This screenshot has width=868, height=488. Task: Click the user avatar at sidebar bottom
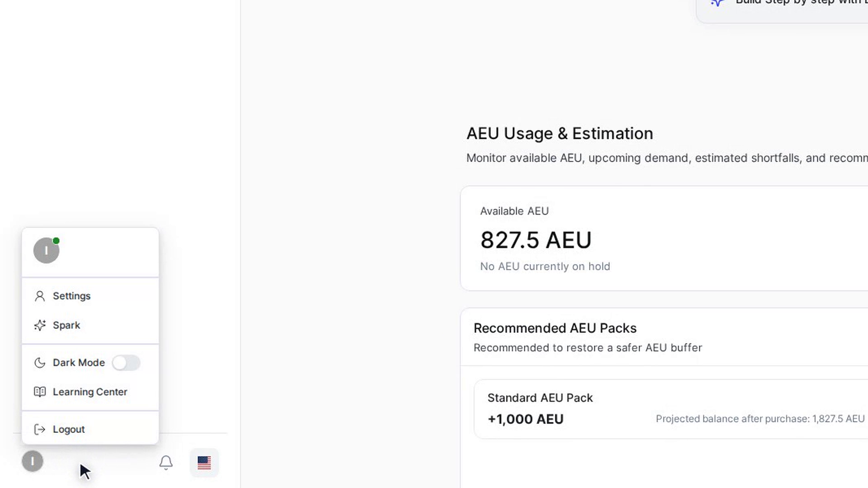click(x=33, y=461)
